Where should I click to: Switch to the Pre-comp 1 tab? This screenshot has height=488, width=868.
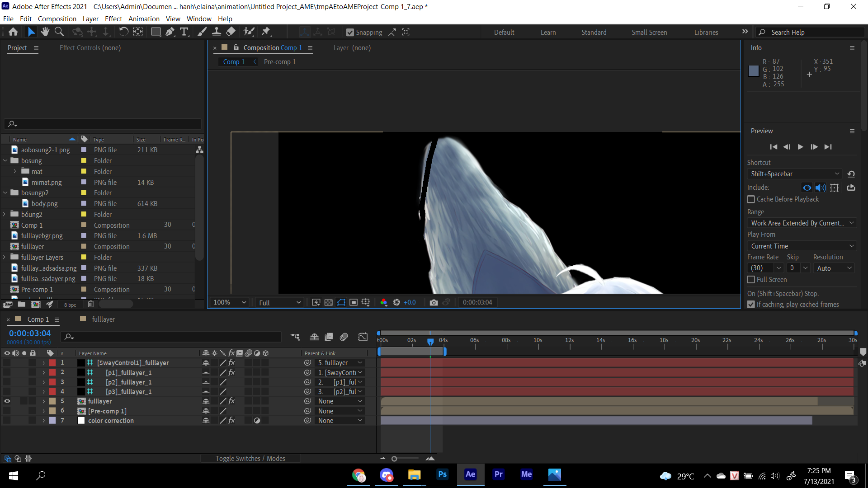(279, 61)
